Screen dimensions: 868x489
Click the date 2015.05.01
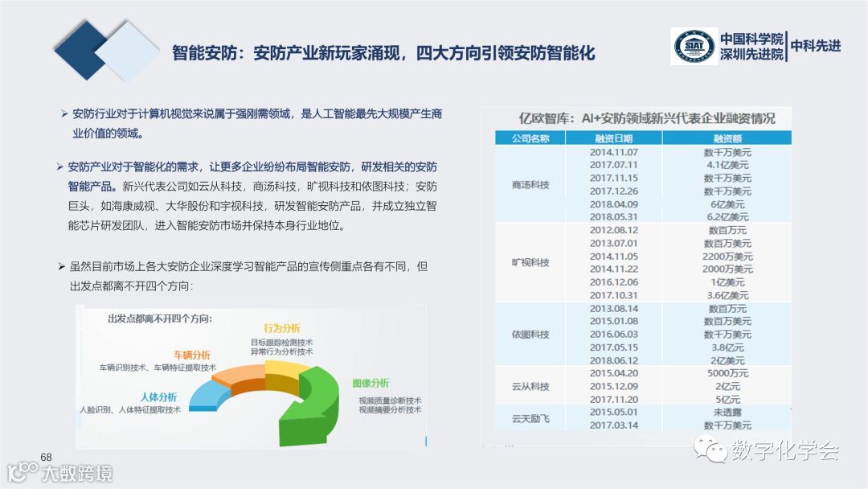(613, 412)
